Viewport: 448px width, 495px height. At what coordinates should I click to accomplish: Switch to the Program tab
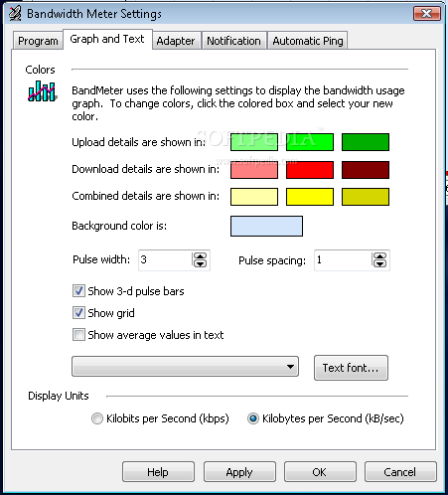pyautogui.click(x=38, y=41)
